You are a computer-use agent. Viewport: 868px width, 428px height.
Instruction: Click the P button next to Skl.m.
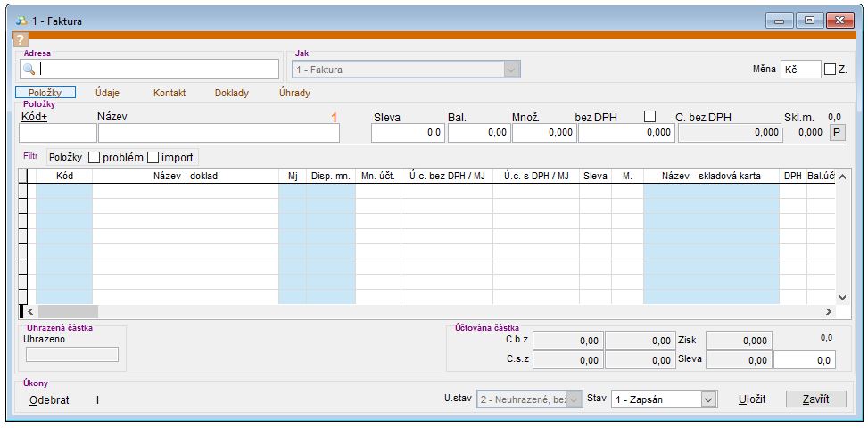[x=836, y=133]
